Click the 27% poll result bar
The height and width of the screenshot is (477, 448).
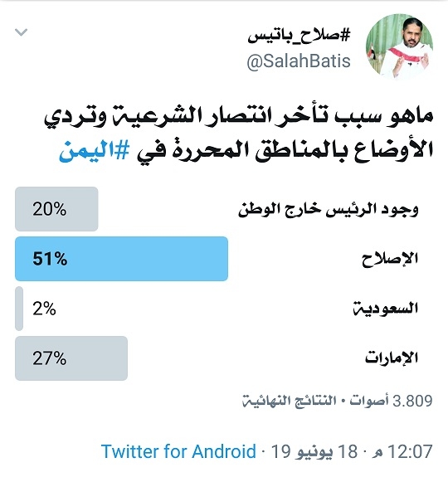71,358
